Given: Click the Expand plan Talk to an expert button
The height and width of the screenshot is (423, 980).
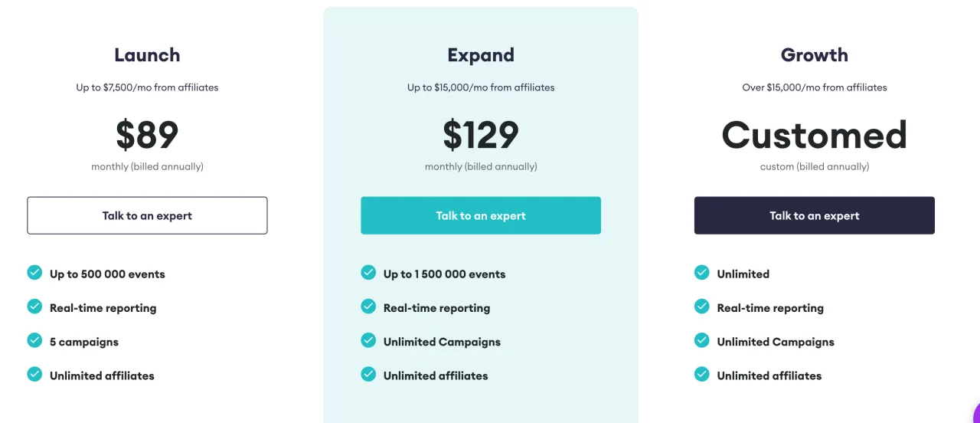Looking at the screenshot, I should pyautogui.click(x=481, y=215).
